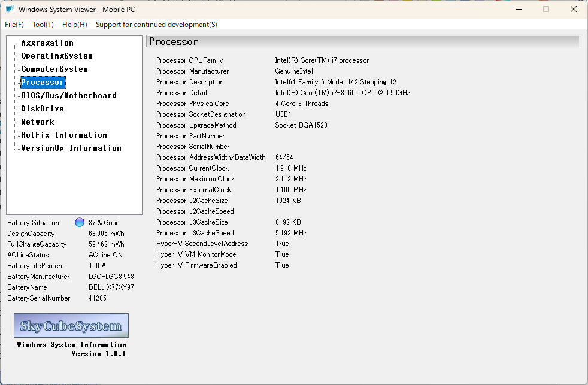Click the '59,462 mWh' full charge value
Image resolution: width=588 pixels, height=385 pixels.
(107, 244)
